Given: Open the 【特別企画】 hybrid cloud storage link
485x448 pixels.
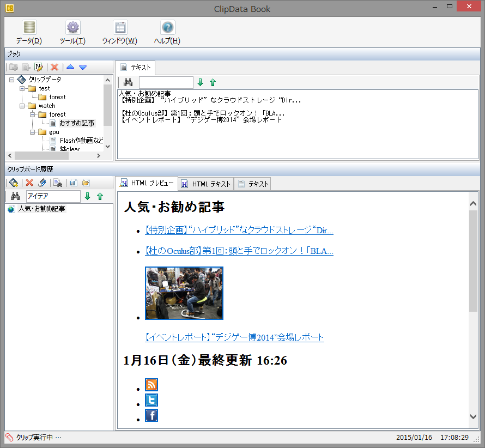Looking at the screenshot, I should (x=239, y=230).
